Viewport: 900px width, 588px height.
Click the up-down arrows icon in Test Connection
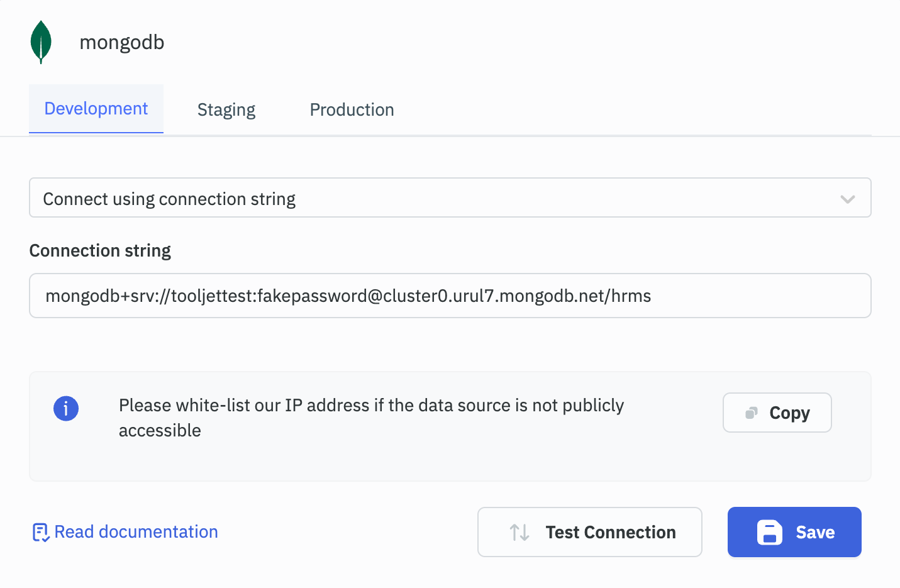point(519,533)
